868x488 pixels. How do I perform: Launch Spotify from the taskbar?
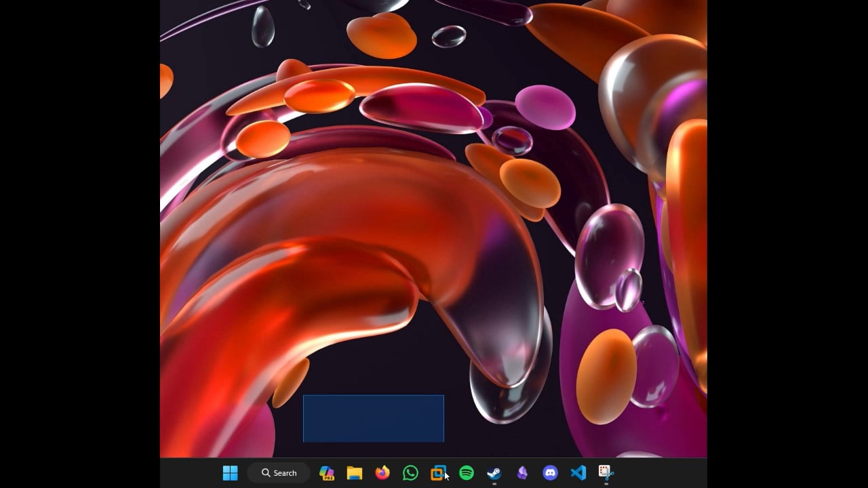pyautogui.click(x=467, y=473)
